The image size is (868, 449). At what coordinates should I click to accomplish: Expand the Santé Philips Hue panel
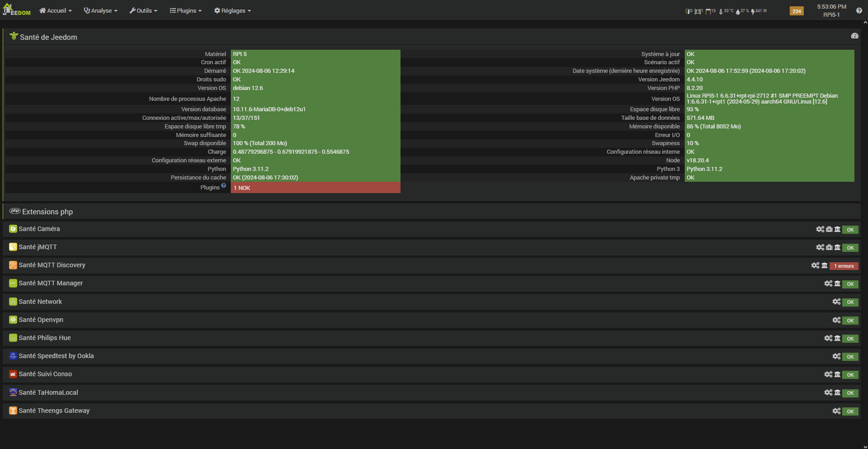[432, 338]
